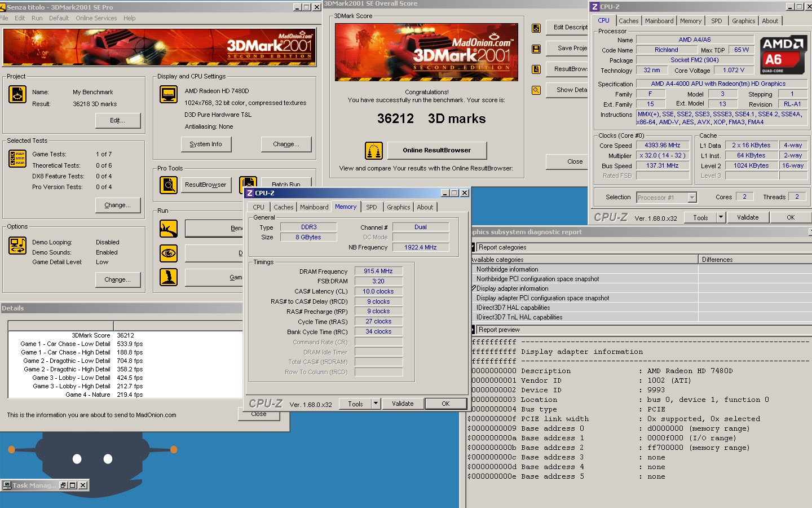The width and height of the screenshot is (812, 508).
Task: Select Game 4 - Nature row in Details
Action: pyautogui.click(x=125, y=395)
